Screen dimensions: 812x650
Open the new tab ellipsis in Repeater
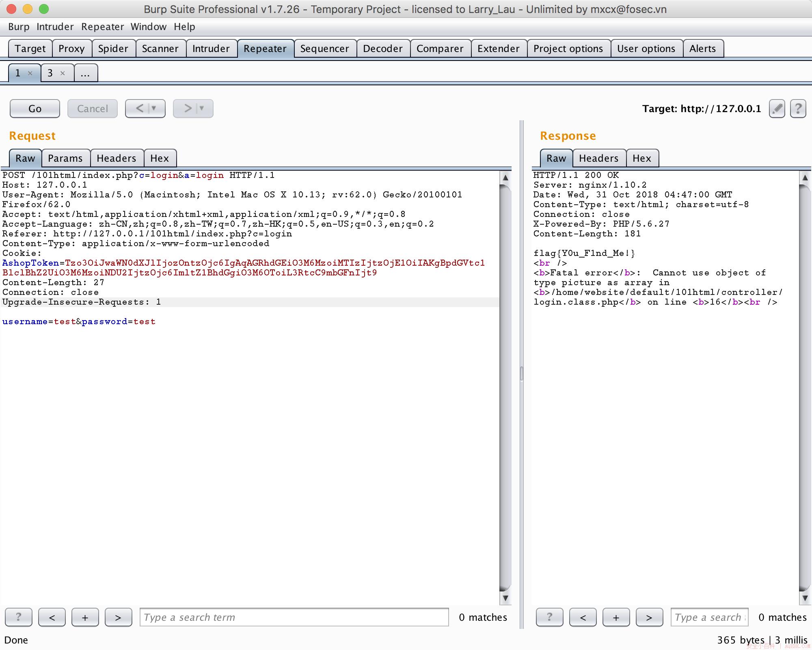coord(85,73)
